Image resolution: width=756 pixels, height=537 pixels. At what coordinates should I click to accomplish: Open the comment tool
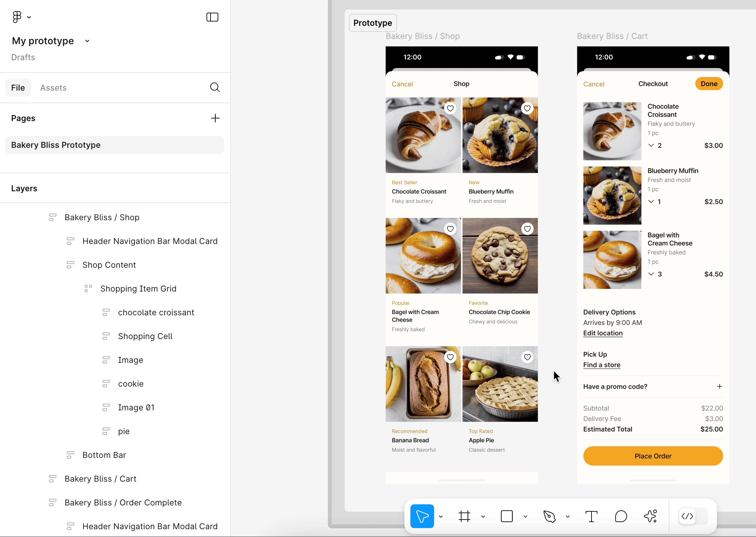pos(620,516)
